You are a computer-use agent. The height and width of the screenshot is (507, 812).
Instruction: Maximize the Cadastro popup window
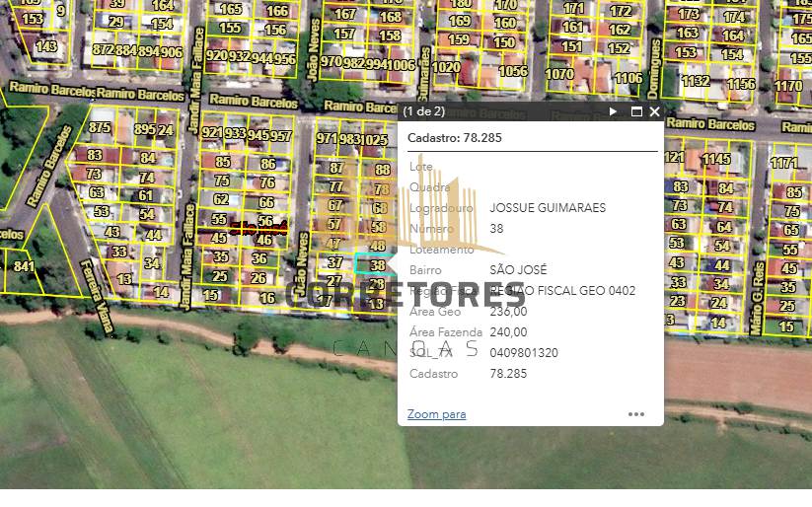[636, 112]
